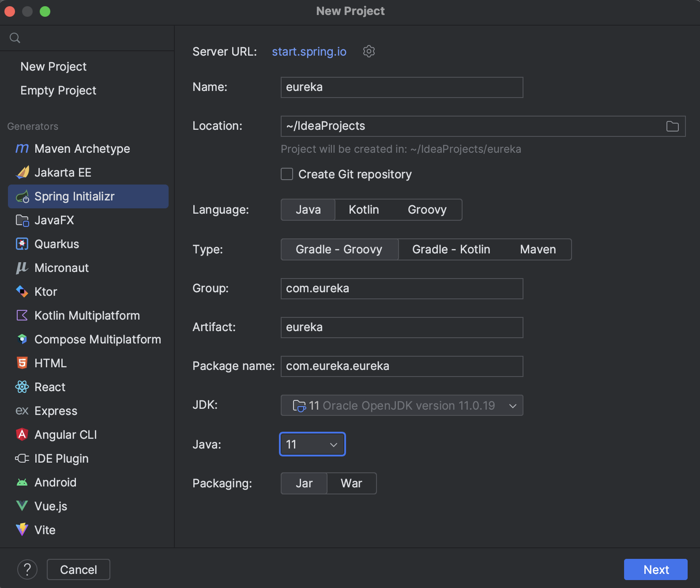700x588 pixels.
Task: Select Java as language
Action: [x=308, y=210]
